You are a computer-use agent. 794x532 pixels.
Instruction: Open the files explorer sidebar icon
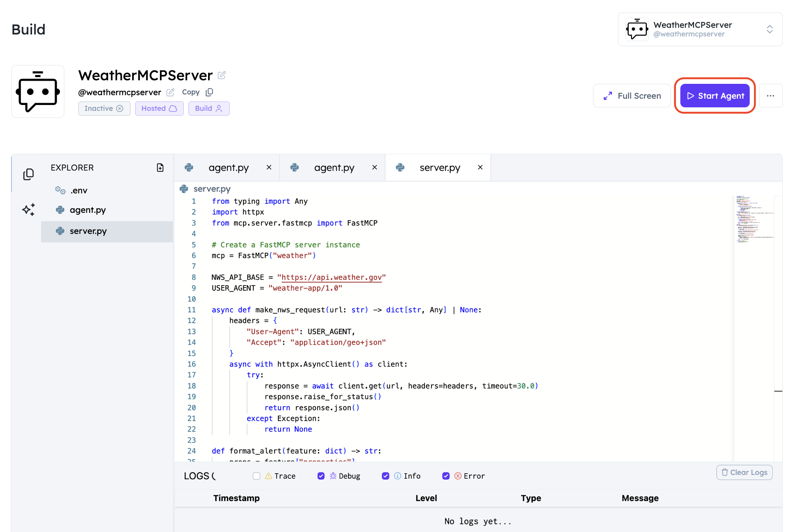(x=28, y=174)
